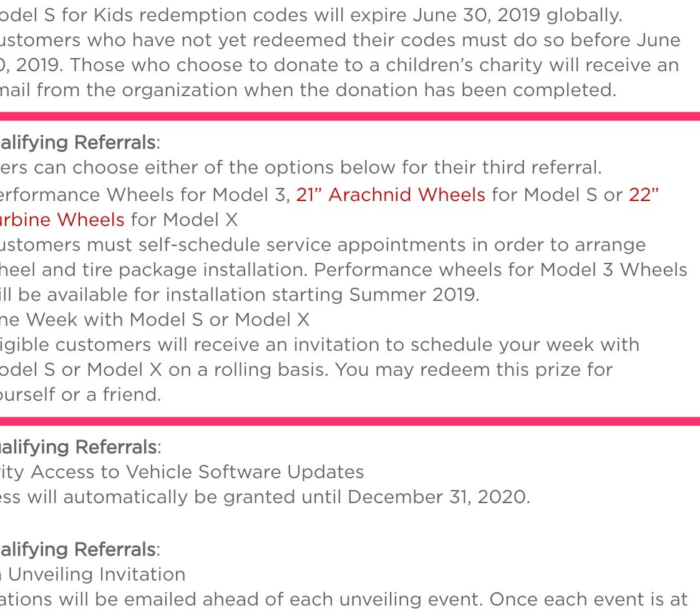Click the line about emailed unveiling event invitations
Screen dimensions: 700x613
point(344,600)
